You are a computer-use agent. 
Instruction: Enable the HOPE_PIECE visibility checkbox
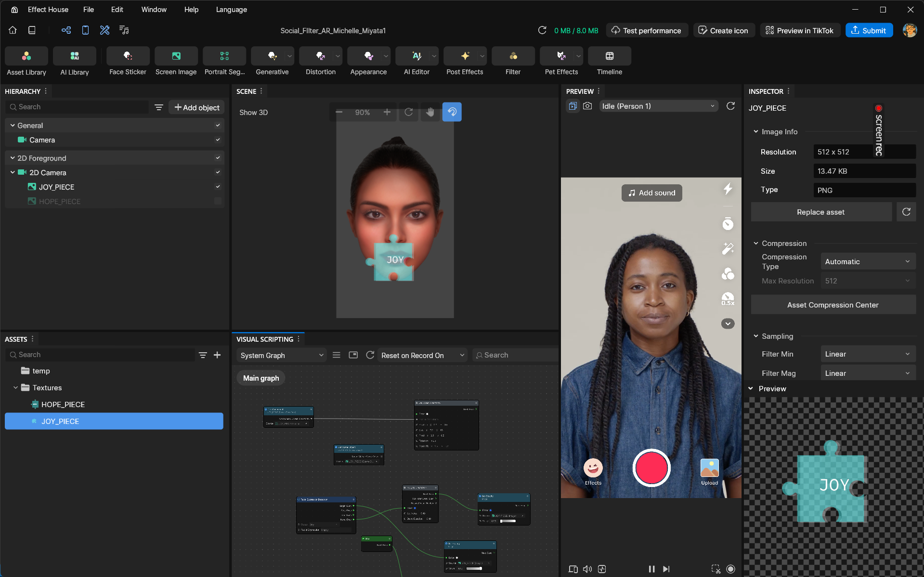tap(218, 201)
